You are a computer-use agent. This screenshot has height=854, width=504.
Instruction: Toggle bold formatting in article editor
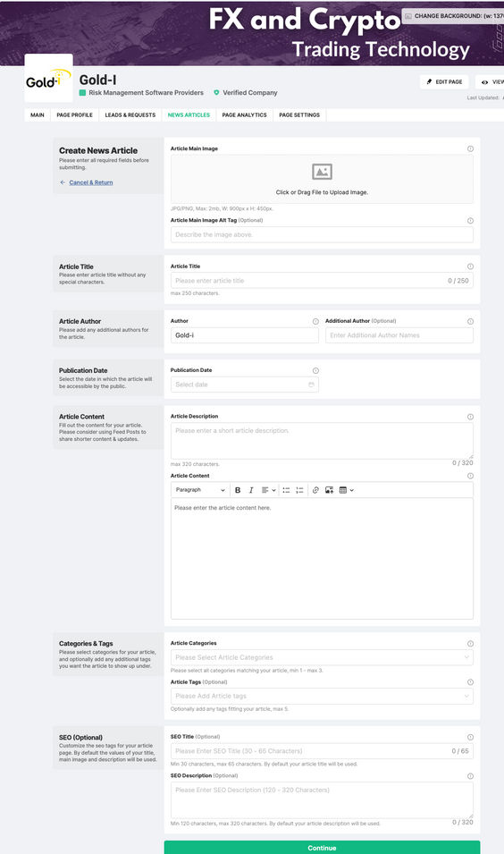pyautogui.click(x=238, y=490)
